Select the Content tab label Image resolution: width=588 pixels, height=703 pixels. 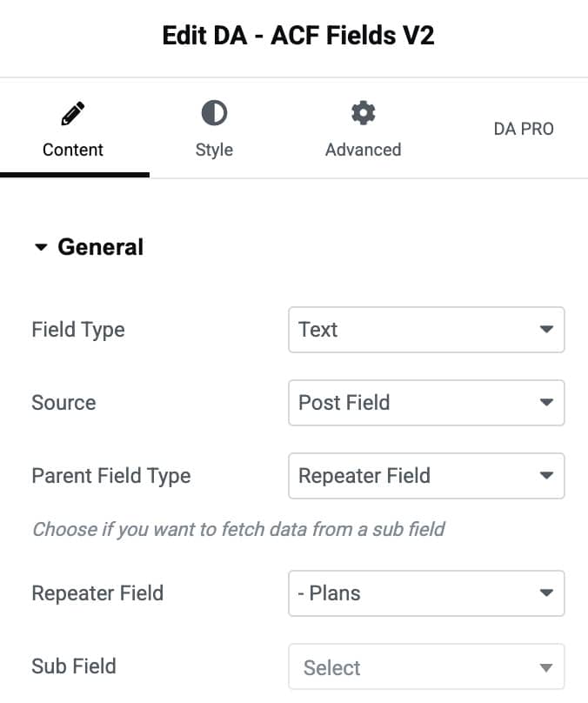click(72, 150)
